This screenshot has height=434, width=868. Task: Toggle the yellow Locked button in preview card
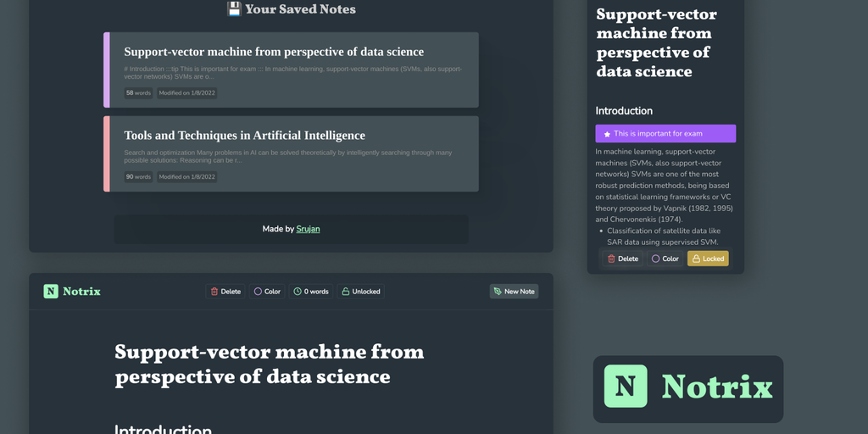pos(708,259)
